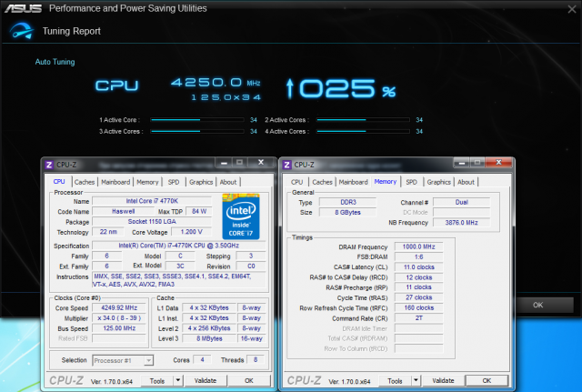Viewport: 582px width, 392px height.
Task: Select CPU tab in right CPU-Z window
Action: [296, 182]
